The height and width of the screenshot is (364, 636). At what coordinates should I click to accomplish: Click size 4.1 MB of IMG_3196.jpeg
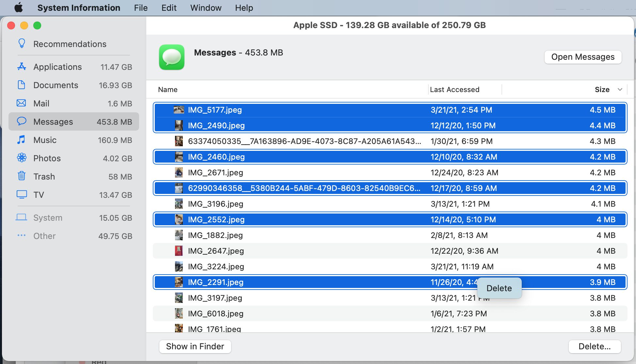603,204
